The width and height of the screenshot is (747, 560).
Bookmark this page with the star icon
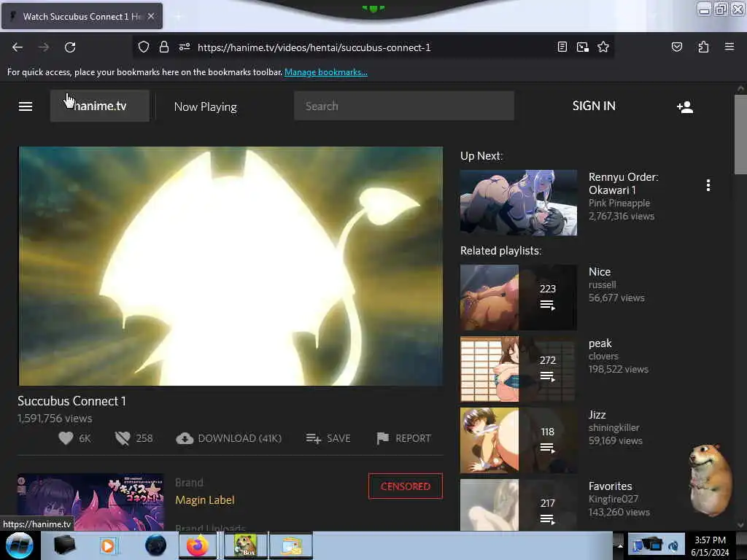point(603,47)
